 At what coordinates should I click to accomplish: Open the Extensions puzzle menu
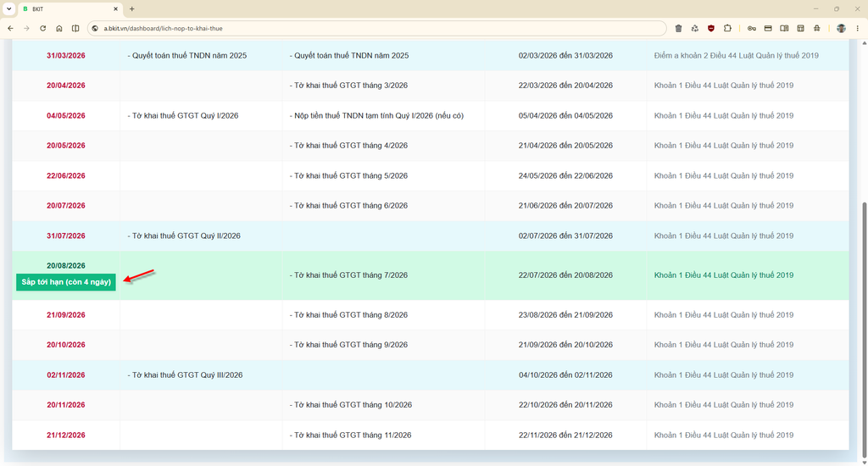pos(727,28)
